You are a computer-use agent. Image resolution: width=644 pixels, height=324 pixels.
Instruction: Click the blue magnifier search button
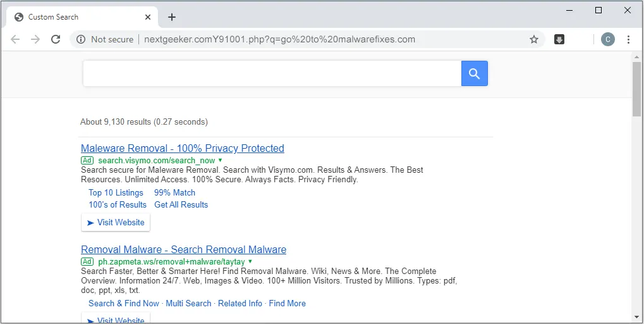[x=475, y=73]
